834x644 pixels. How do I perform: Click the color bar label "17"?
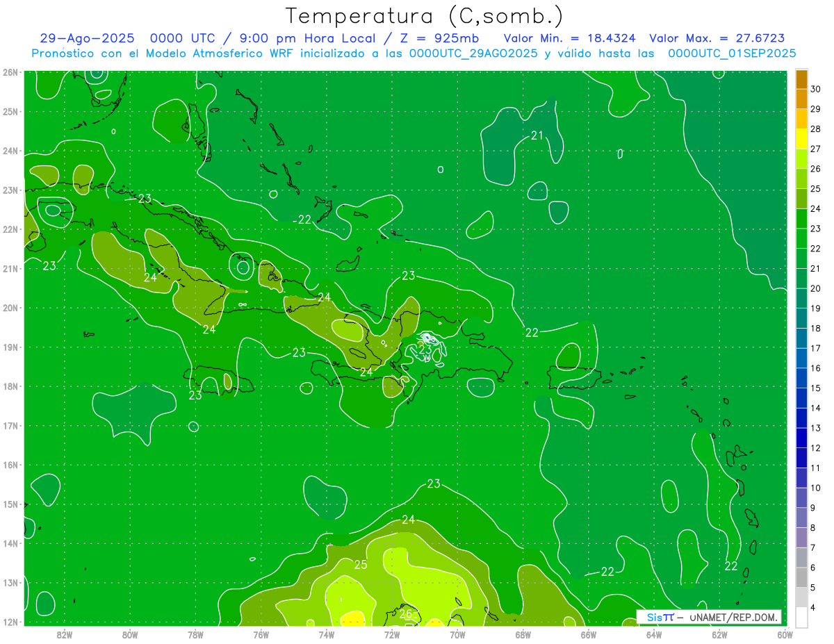coord(815,348)
